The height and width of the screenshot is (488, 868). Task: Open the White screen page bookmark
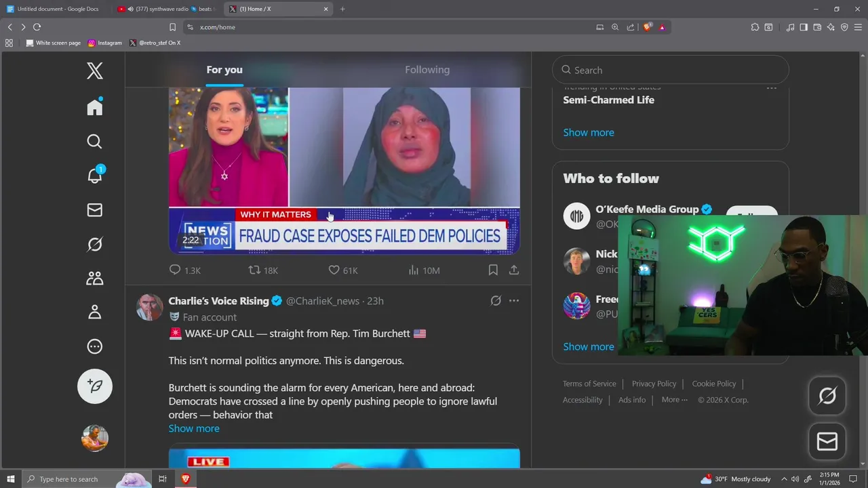pyautogui.click(x=54, y=43)
